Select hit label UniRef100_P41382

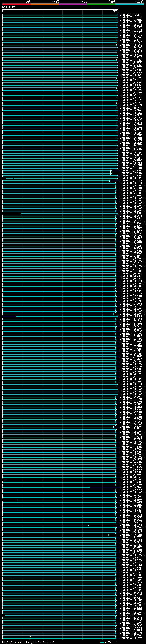coord(131,47)
